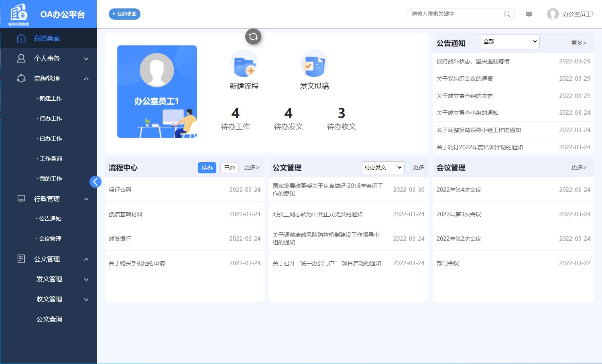Click 更多> link in 会议管理 panel

tap(579, 167)
